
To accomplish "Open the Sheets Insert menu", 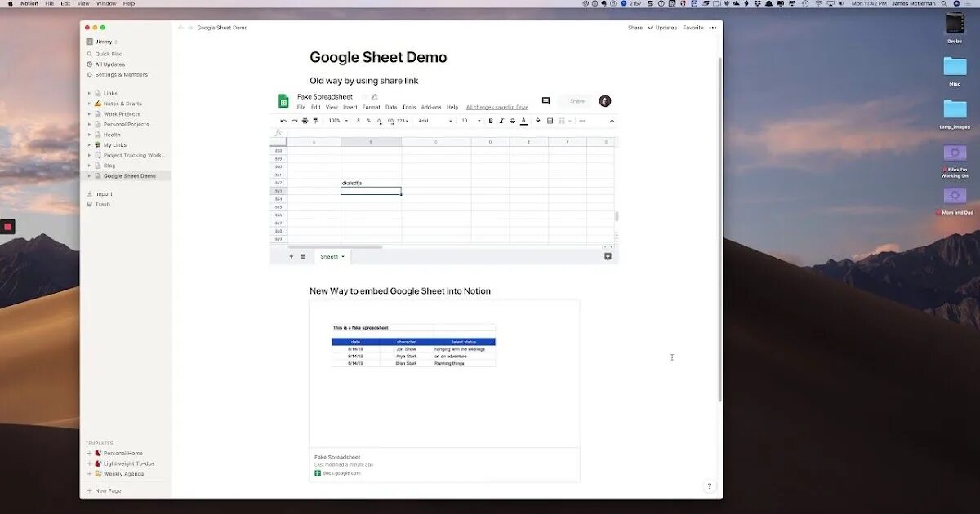I will coord(350,107).
